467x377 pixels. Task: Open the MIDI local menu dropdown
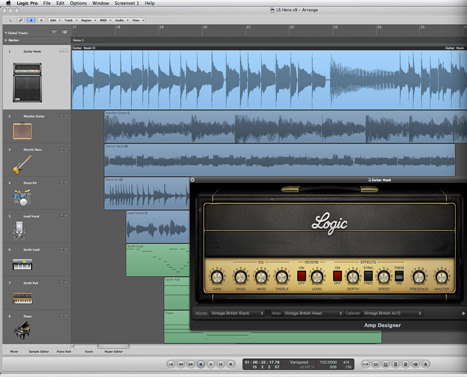(105, 20)
